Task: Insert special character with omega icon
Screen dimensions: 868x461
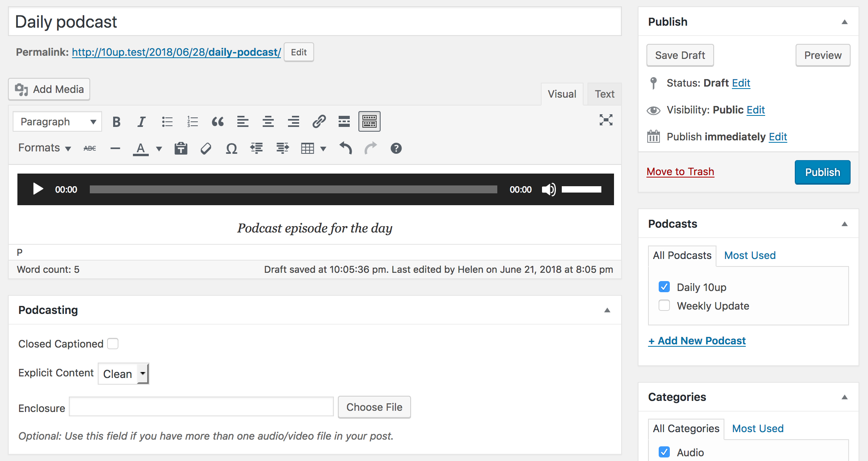Action: click(231, 149)
